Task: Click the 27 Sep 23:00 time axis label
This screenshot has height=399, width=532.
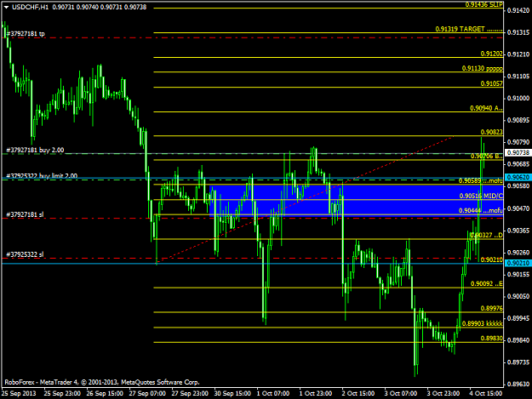Action: point(190,394)
